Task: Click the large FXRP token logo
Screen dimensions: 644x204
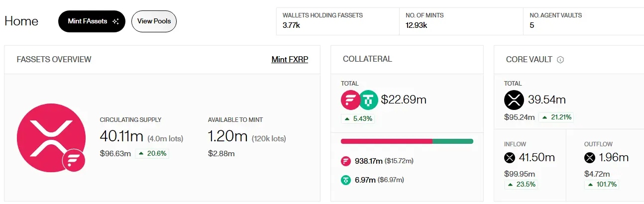Action: pyautogui.click(x=51, y=138)
